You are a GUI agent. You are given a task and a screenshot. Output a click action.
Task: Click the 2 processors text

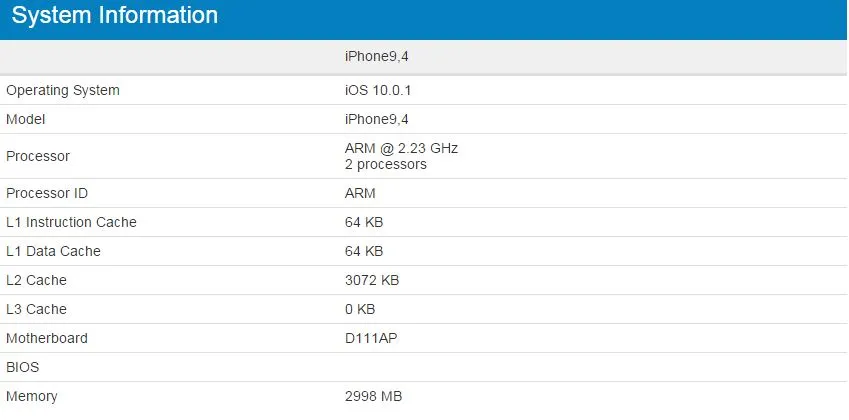386,165
